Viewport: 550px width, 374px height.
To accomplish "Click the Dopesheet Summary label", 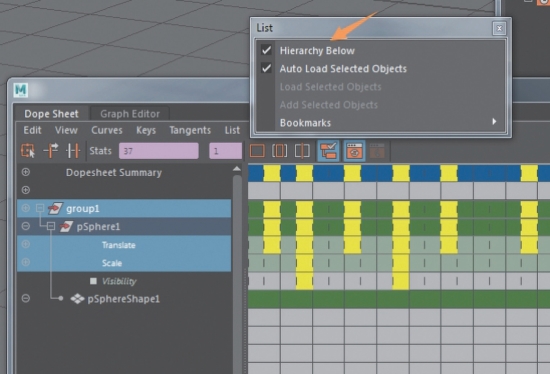I will [x=114, y=172].
